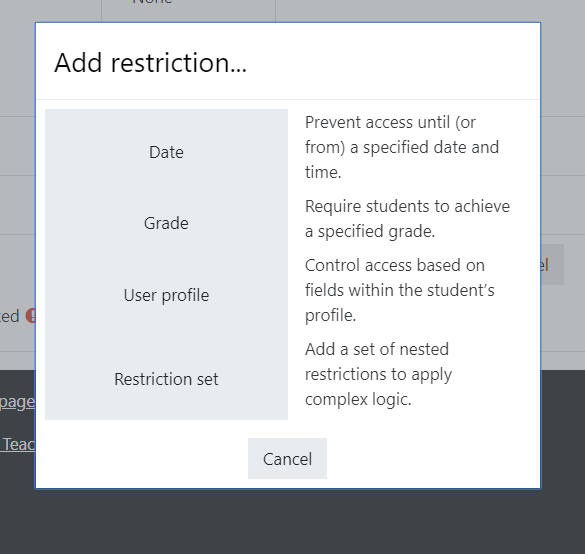The width and height of the screenshot is (585, 554).
Task: Follow the 'Teac' link in the footer
Action: click(18, 444)
